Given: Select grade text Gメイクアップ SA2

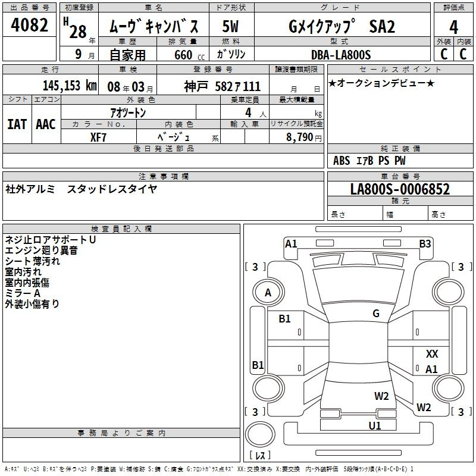Looking at the screenshot, I should (342, 26).
